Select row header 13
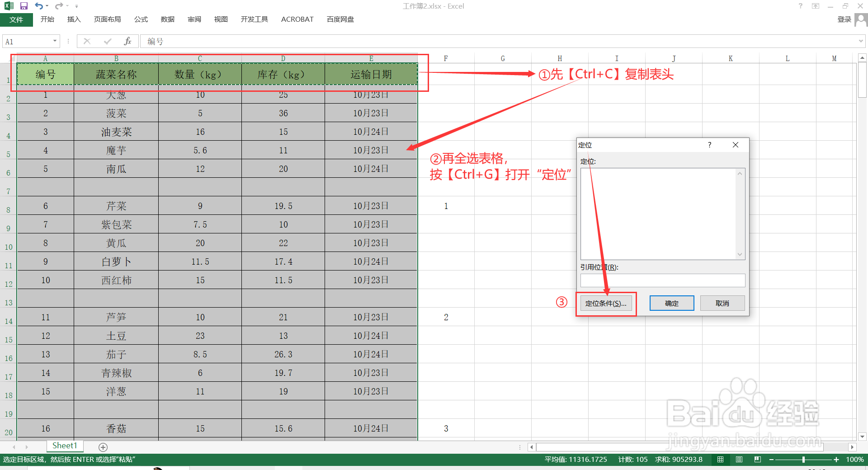 coord(9,299)
